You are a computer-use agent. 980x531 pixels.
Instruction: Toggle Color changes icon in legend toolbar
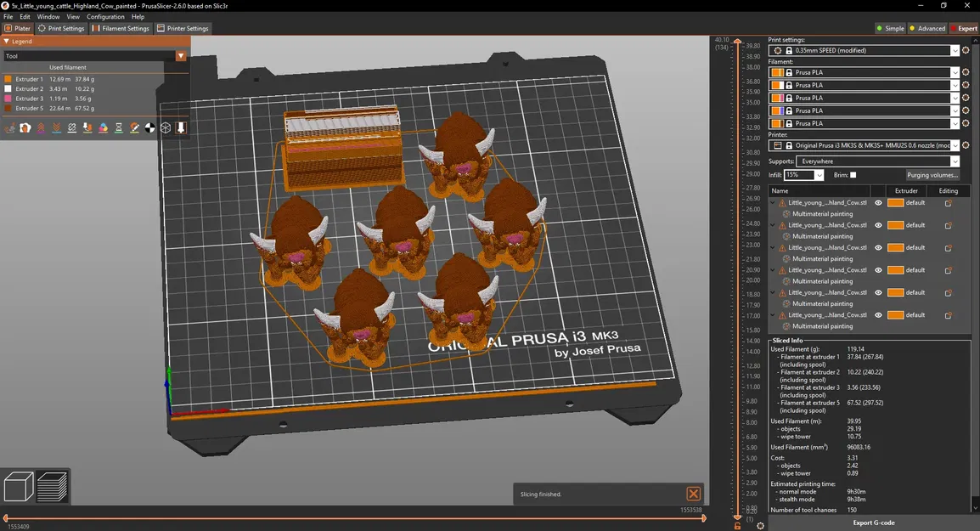click(103, 127)
